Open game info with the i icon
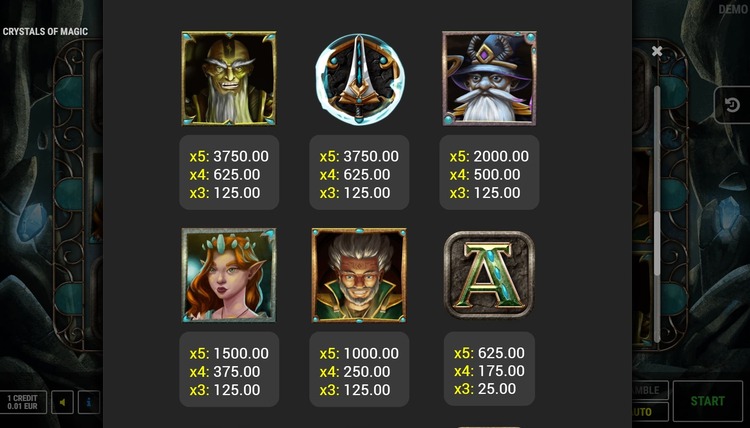750x428 pixels. tap(88, 402)
